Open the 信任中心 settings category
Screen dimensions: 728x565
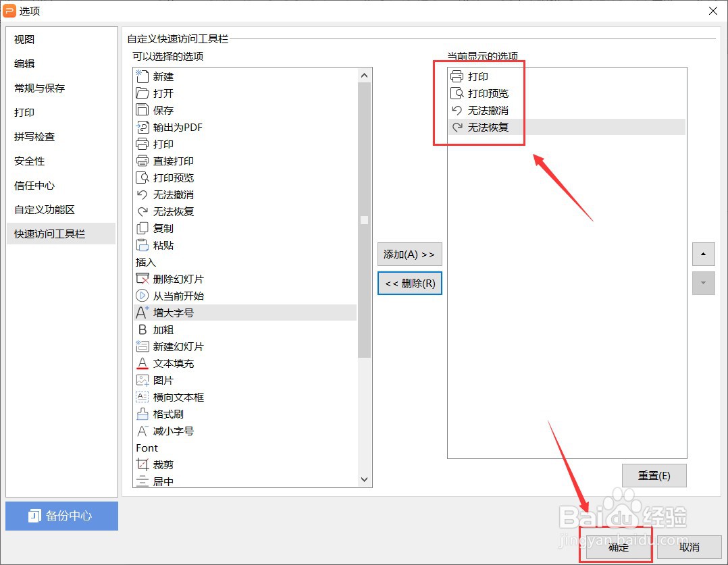coord(61,185)
